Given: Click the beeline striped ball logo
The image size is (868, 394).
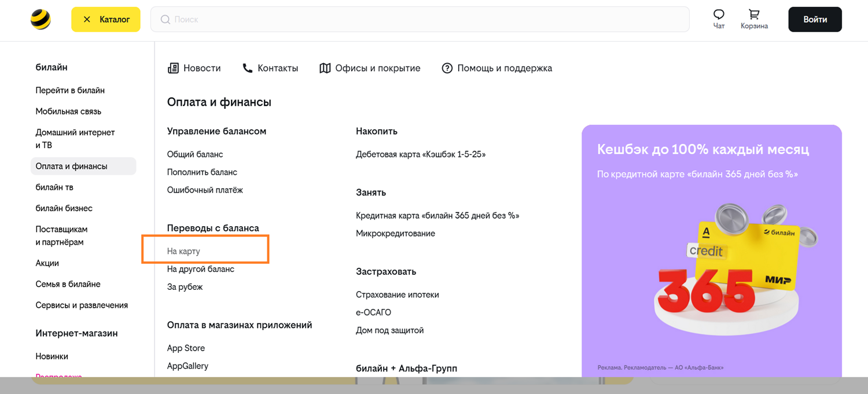Looking at the screenshot, I should [41, 19].
